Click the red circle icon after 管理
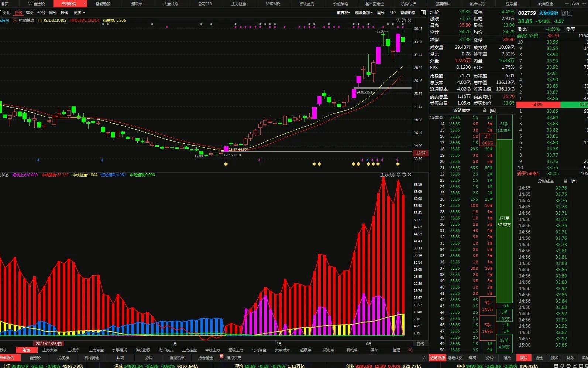The height and width of the screenshot is (368, 588). 410,350
